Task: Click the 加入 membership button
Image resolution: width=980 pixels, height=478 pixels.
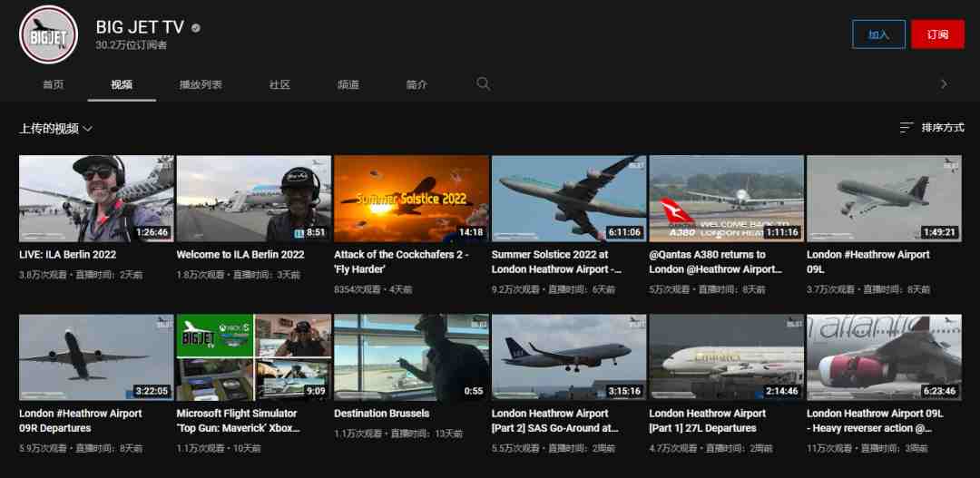Action: (x=878, y=34)
